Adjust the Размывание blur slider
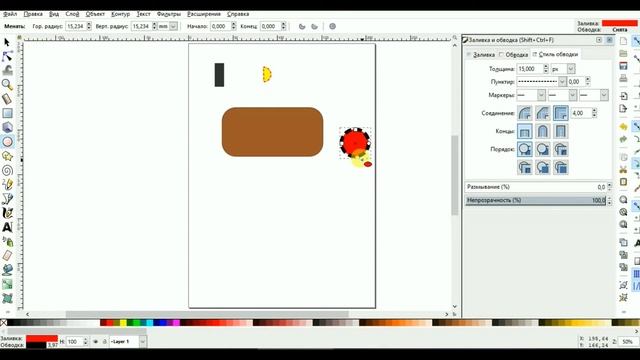 point(536,187)
